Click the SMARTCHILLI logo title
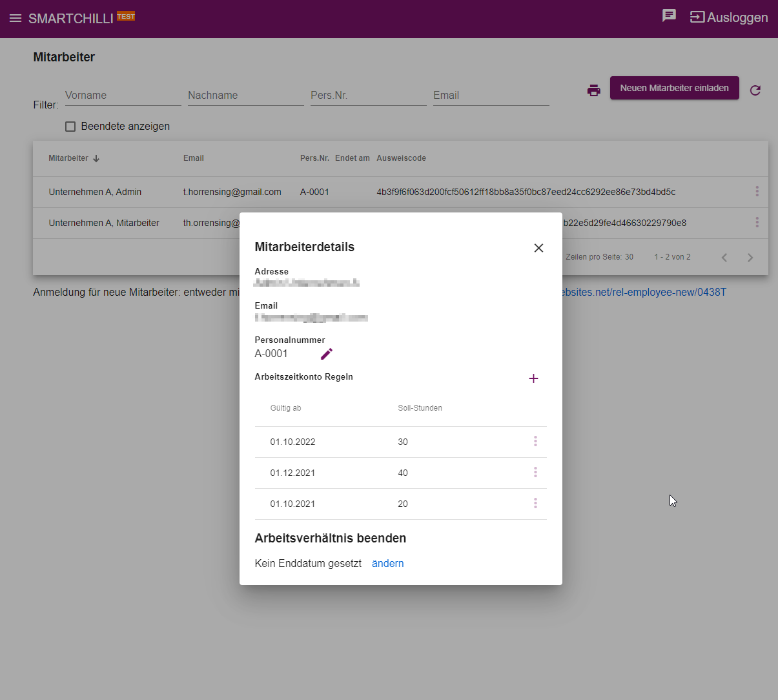 (x=71, y=19)
